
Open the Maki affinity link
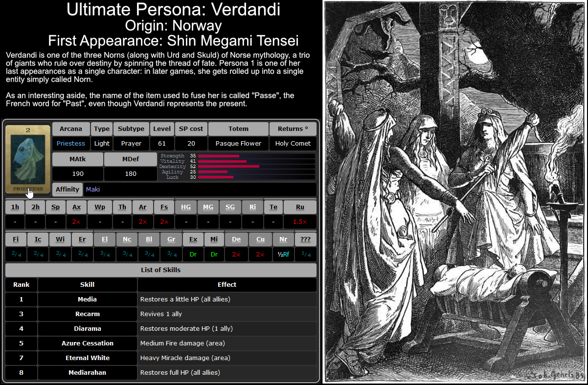(93, 190)
